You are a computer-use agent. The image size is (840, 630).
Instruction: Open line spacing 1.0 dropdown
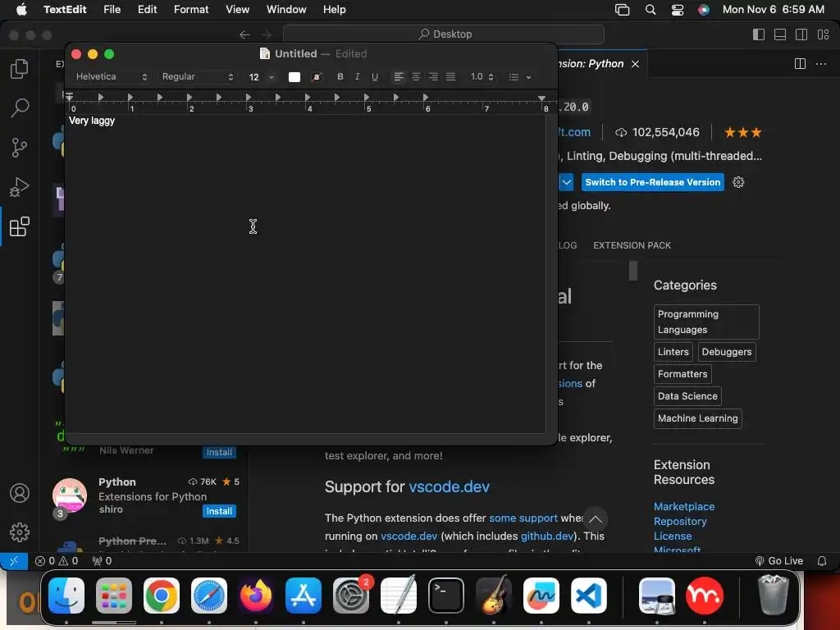[482, 76]
